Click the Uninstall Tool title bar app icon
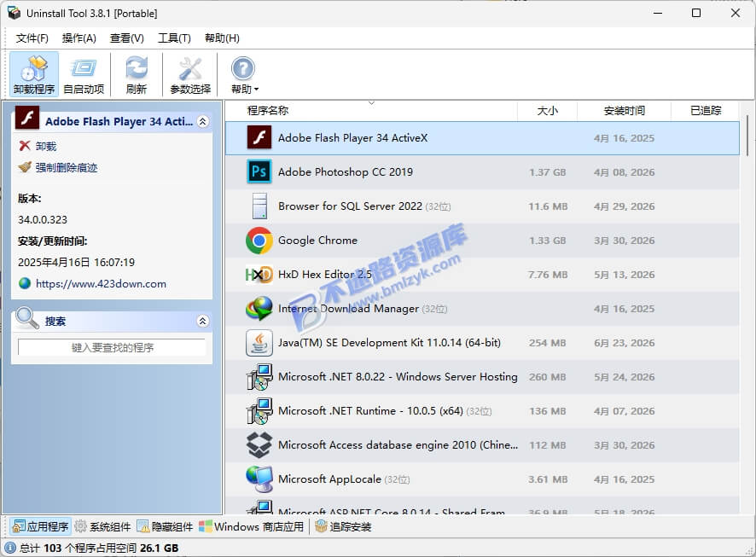Screen dimensions: 756x557 coord(14,13)
